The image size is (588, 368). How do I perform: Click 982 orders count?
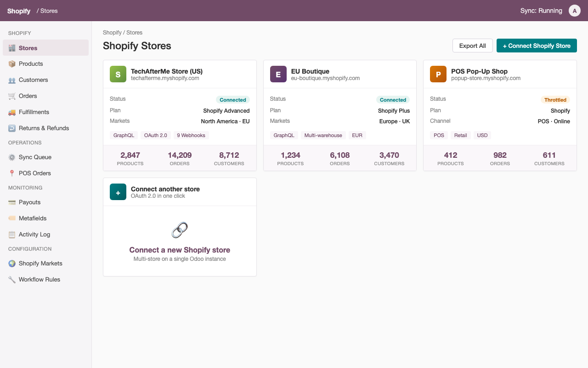(500, 155)
